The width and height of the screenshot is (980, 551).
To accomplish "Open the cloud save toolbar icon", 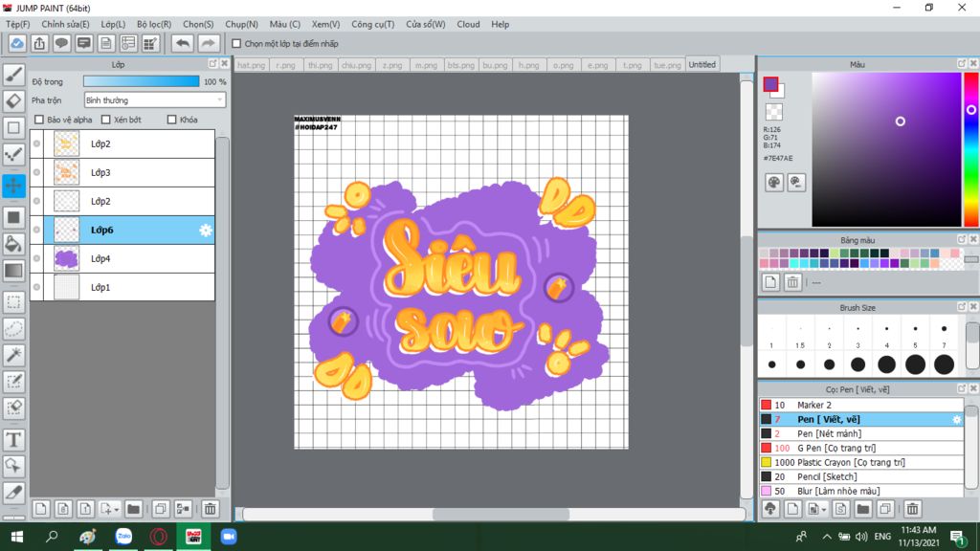I will pyautogui.click(x=17, y=44).
